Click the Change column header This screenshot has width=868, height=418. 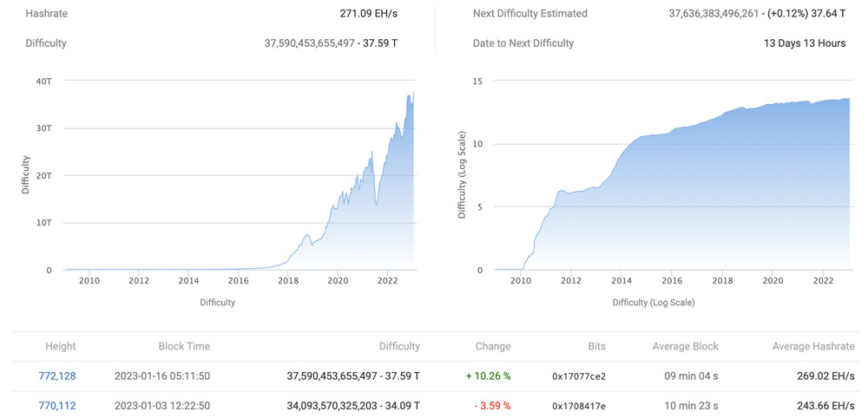(493, 346)
